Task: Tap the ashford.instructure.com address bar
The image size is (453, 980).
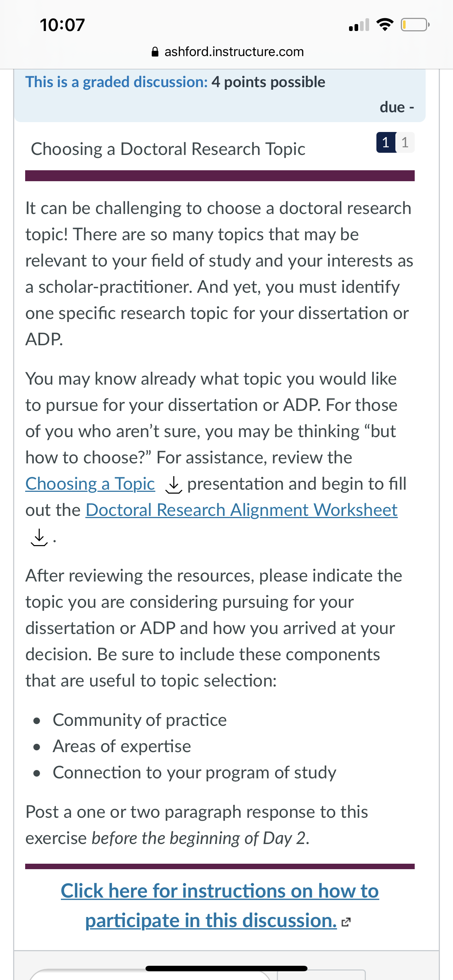Action: (227, 52)
